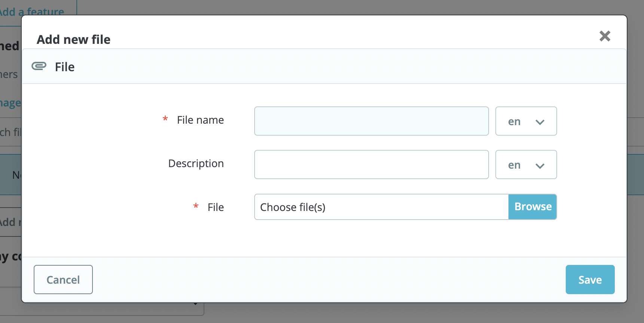Click the chevron in File name language dropdown
The image size is (644, 323).
coord(540,122)
